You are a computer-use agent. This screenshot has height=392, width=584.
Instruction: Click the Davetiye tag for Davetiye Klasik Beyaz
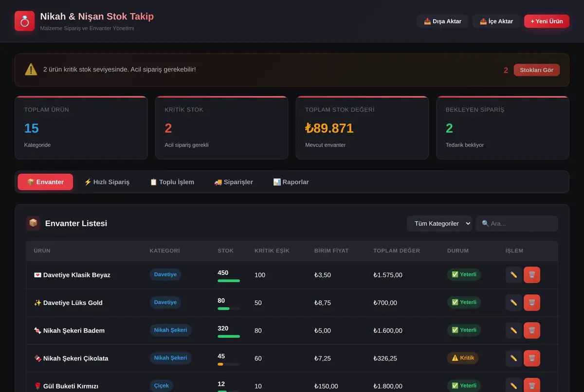[x=165, y=275]
